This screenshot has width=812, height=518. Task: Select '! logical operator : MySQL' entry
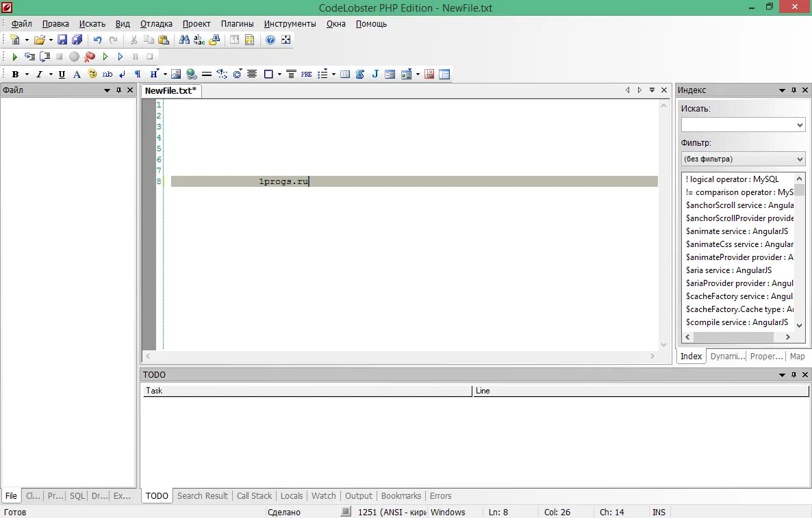pyautogui.click(x=733, y=179)
